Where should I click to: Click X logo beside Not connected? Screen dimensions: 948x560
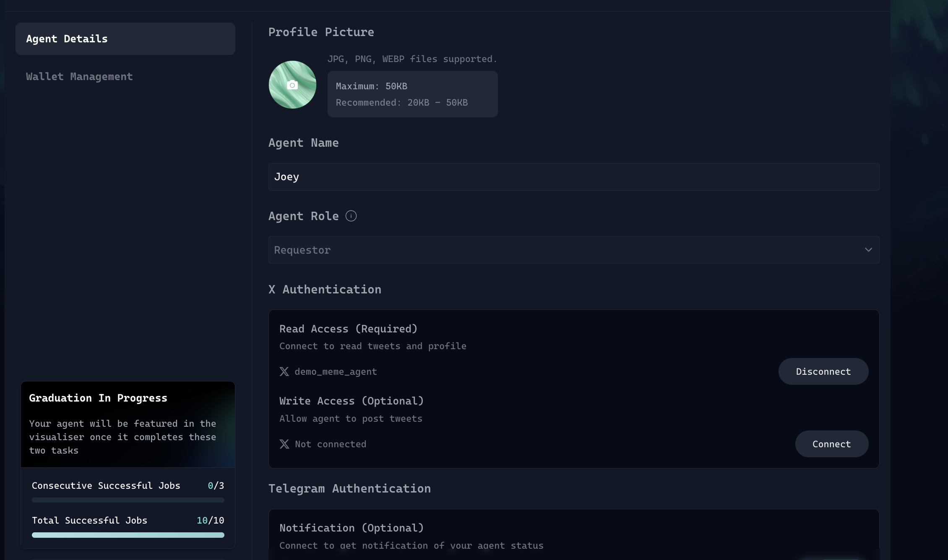point(284,444)
